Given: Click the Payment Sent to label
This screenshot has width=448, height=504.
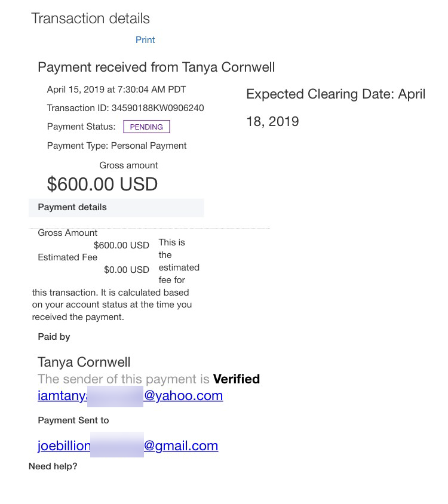Looking at the screenshot, I should (x=73, y=420).
